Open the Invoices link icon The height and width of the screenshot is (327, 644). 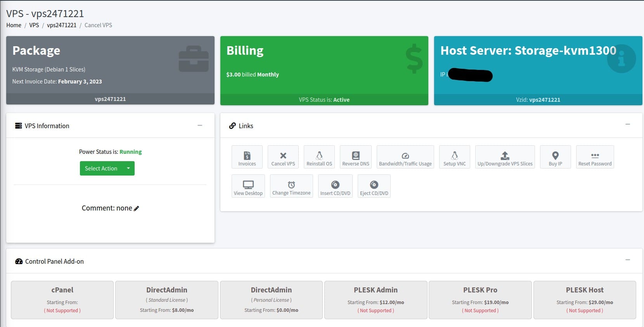pos(247,156)
